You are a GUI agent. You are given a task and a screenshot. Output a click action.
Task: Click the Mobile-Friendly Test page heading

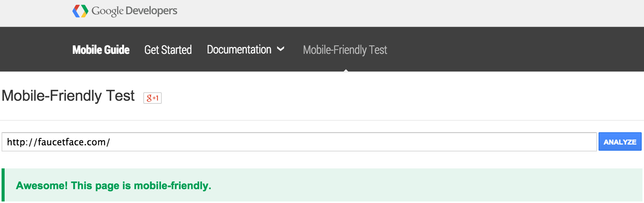pos(68,96)
